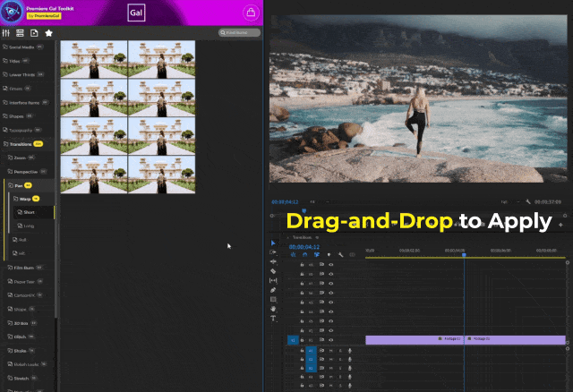Choose the Selection arrow tool
Image resolution: width=573 pixels, height=392 pixels.
point(273,243)
